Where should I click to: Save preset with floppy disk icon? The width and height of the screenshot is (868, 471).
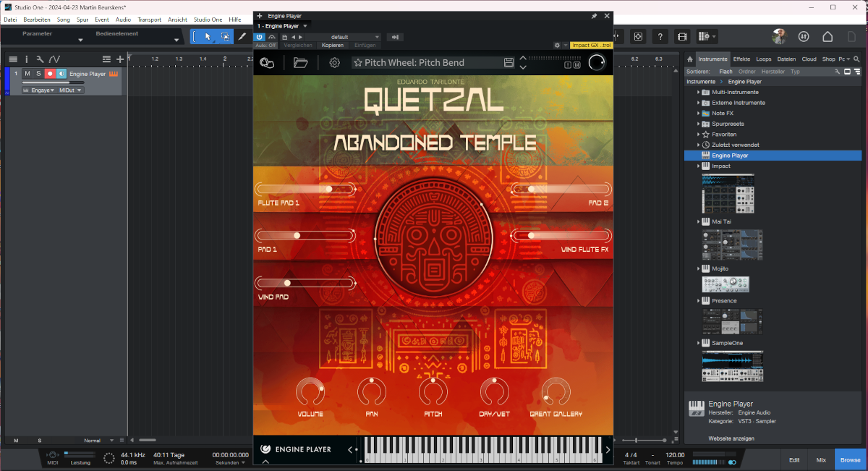(x=509, y=63)
